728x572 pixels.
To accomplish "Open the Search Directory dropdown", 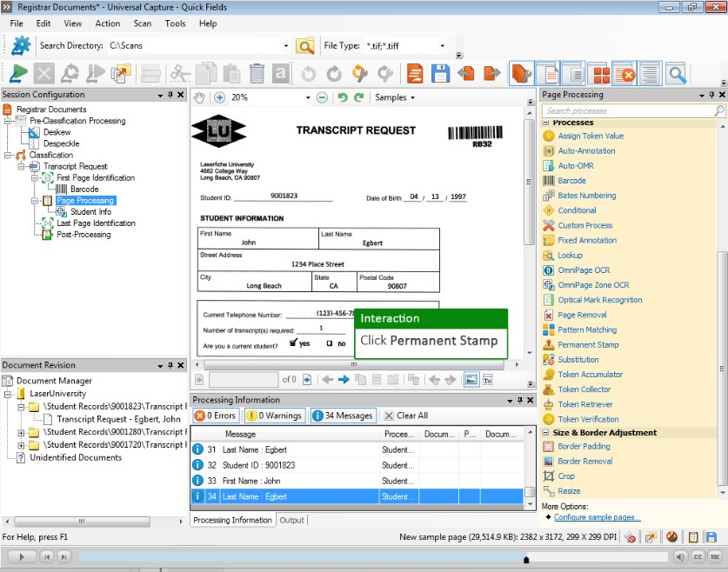I will [286, 46].
